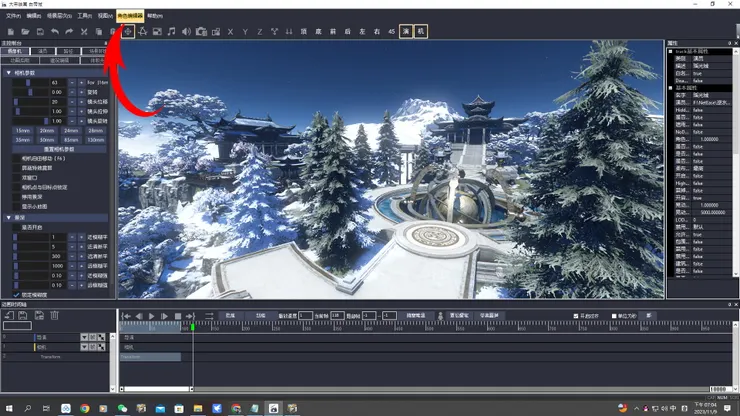The width and height of the screenshot is (740, 416).
Task: Save project with the floppy disk icon
Action: click(40, 32)
